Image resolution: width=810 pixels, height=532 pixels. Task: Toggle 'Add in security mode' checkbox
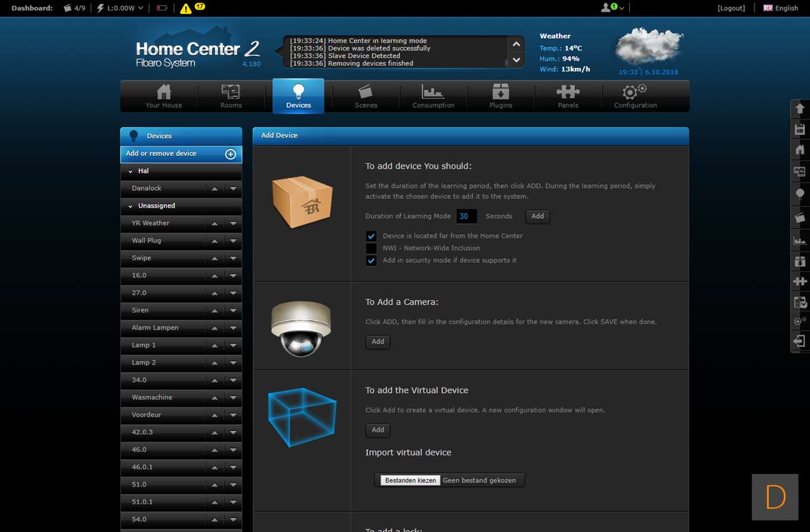pyautogui.click(x=371, y=260)
